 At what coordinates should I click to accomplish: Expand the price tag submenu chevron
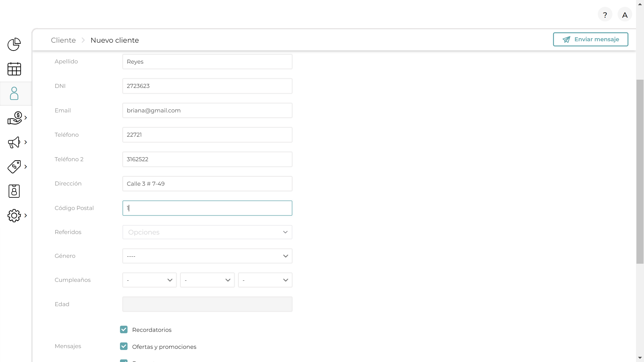click(x=25, y=167)
